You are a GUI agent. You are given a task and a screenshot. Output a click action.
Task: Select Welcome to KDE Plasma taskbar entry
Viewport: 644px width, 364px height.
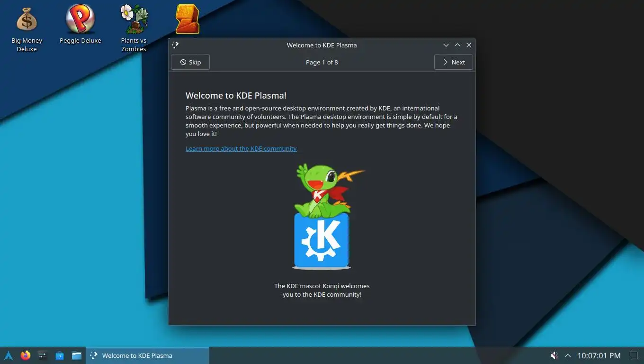click(147, 355)
